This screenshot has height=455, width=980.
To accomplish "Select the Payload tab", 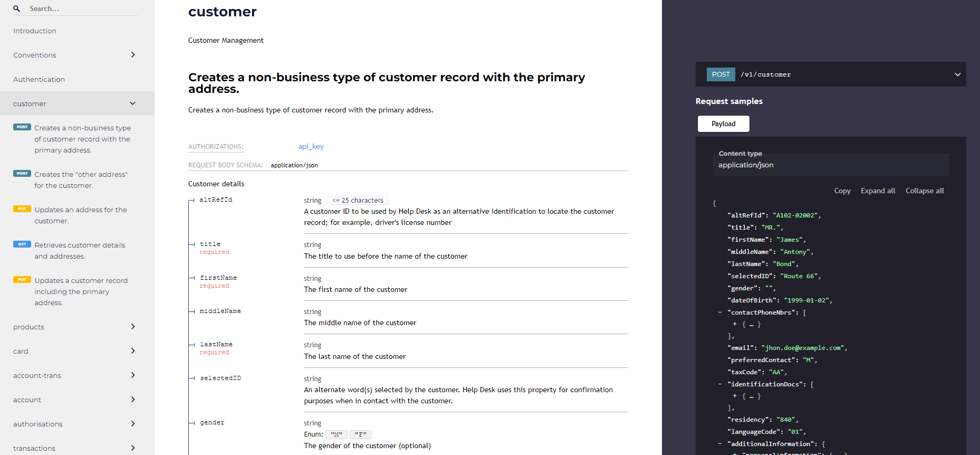I will (723, 124).
